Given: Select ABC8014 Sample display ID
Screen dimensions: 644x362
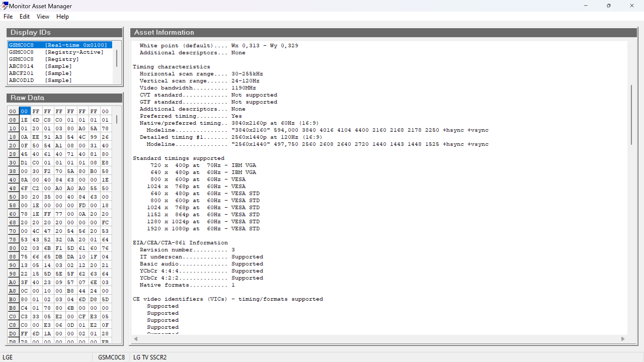Looking at the screenshot, I should [x=40, y=66].
